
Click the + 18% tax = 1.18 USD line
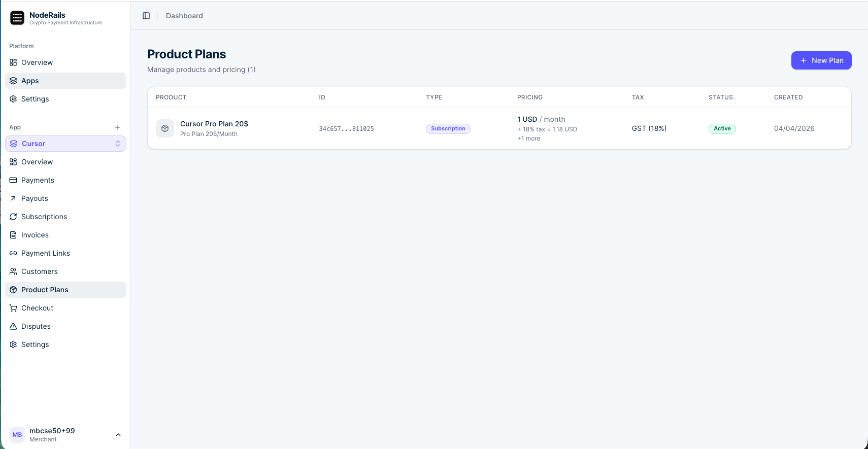pyautogui.click(x=547, y=129)
